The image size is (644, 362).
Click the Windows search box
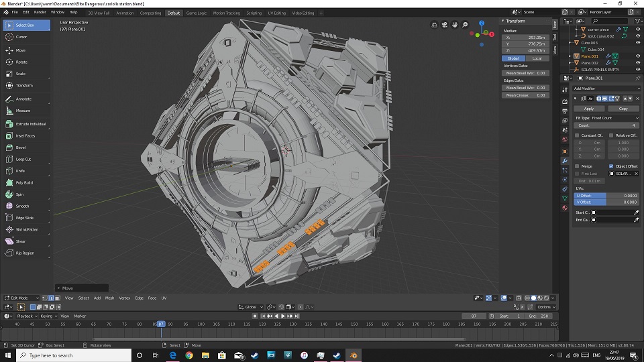pyautogui.click(x=74, y=355)
